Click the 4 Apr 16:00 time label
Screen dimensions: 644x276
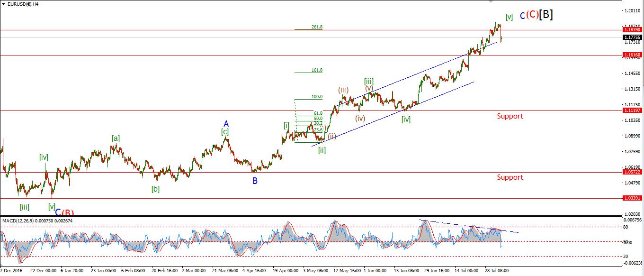click(x=255, y=271)
